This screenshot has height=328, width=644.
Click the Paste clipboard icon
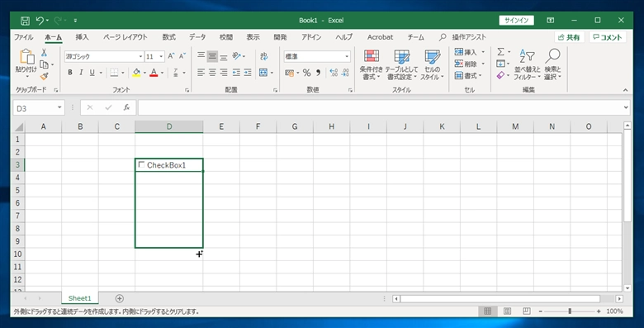tap(26, 57)
